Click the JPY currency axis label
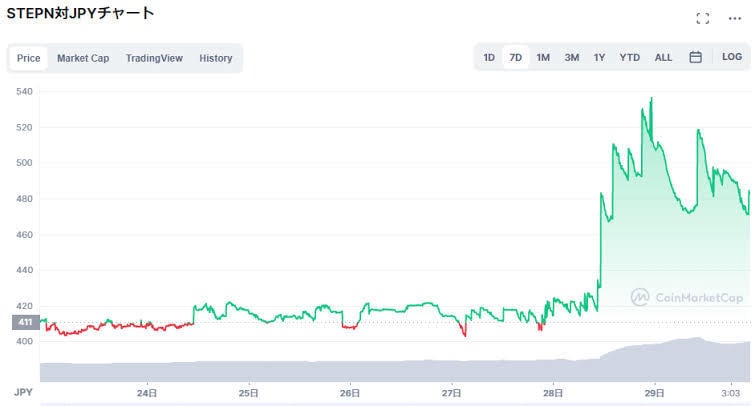 pyautogui.click(x=23, y=393)
